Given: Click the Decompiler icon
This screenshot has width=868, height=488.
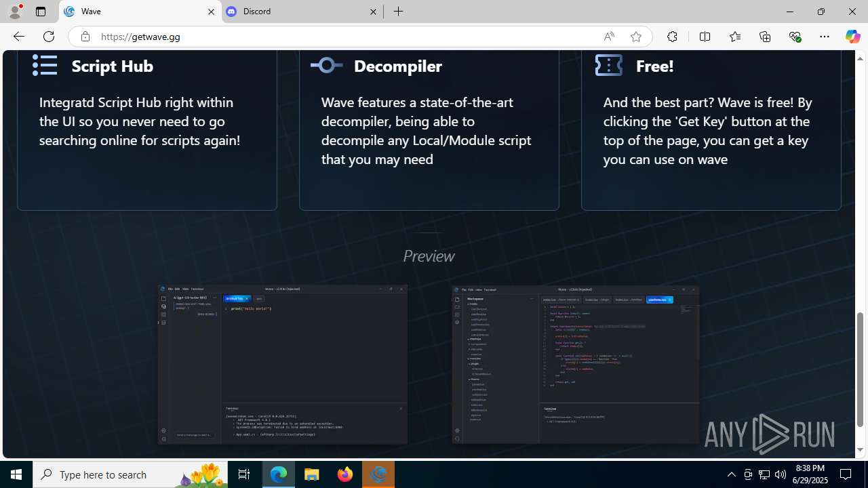Looking at the screenshot, I should (x=327, y=65).
